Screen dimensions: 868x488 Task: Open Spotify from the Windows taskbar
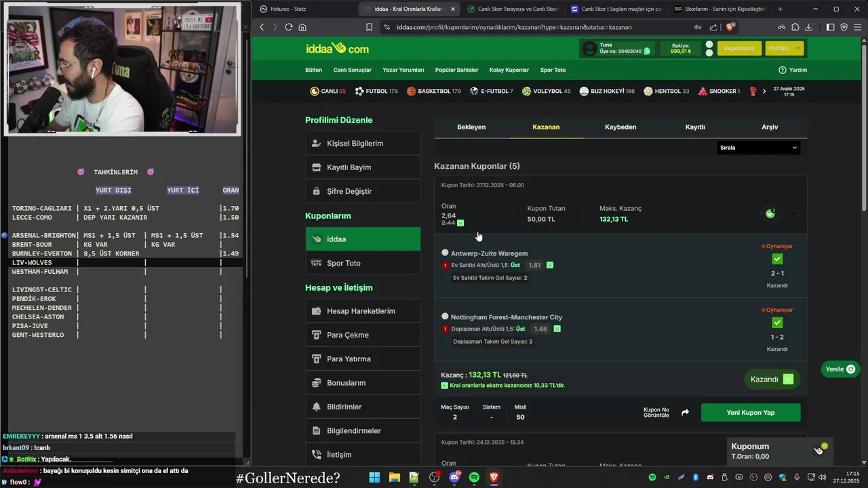click(474, 477)
